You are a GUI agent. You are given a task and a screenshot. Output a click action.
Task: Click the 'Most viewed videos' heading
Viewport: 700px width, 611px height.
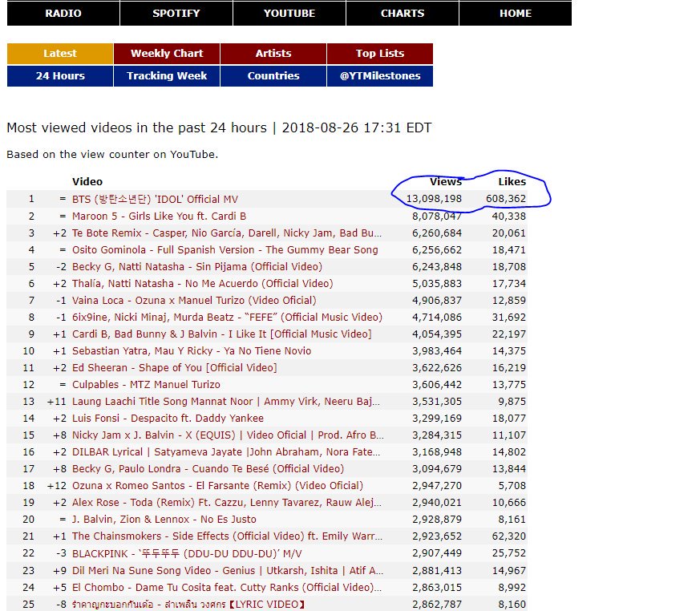pyautogui.click(x=219, y=128)
